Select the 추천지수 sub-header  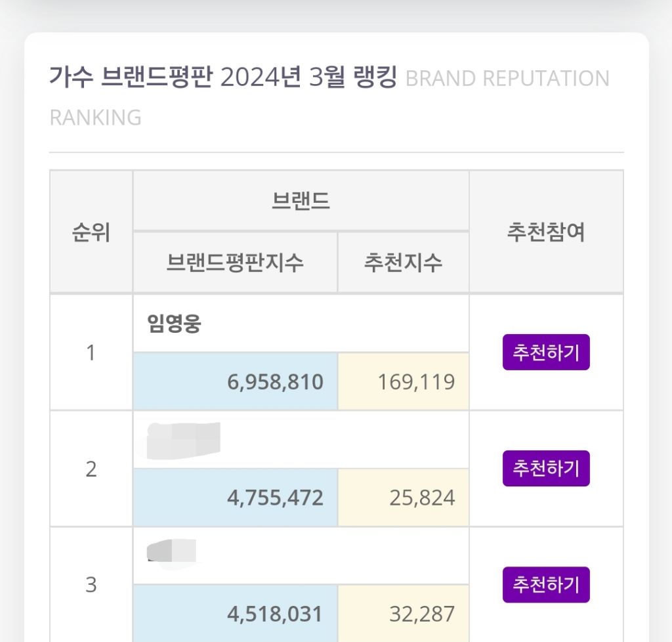coord(403,263)
